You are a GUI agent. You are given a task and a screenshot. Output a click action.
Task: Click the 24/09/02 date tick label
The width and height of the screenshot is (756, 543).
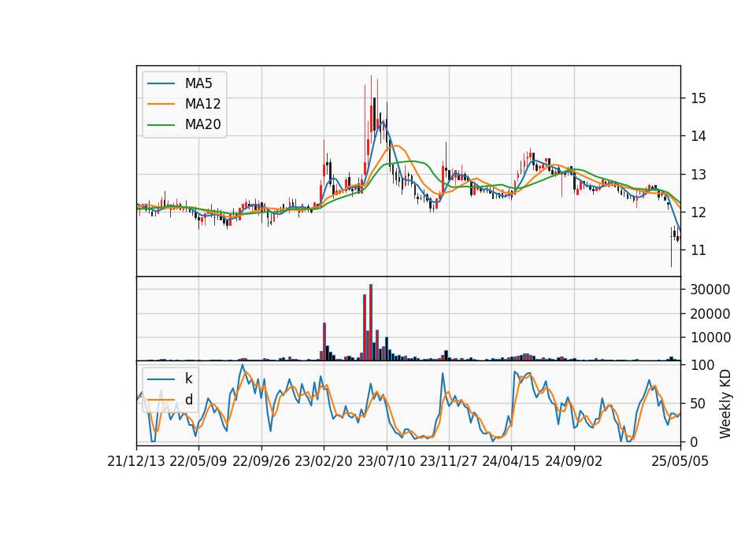coord(574,462)
